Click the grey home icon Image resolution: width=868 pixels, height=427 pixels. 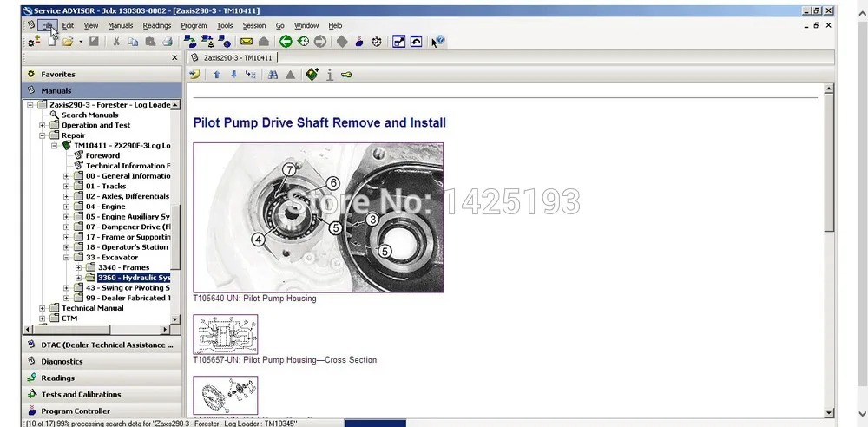[x=264, y=42]
